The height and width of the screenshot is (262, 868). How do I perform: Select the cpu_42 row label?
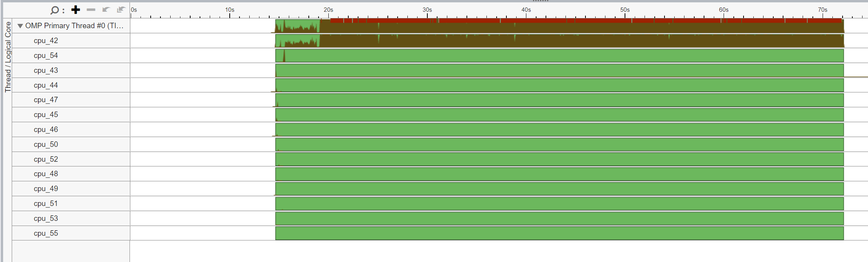(46, 41)
